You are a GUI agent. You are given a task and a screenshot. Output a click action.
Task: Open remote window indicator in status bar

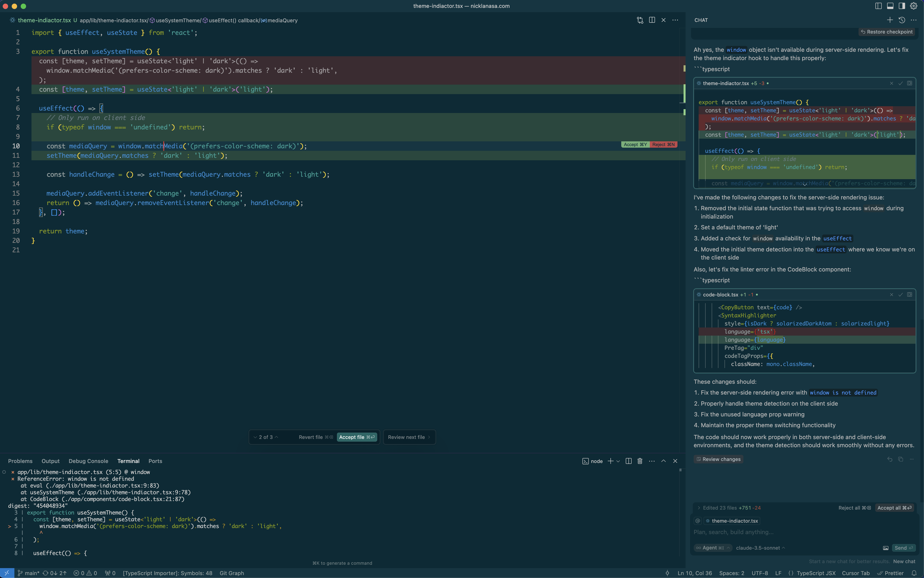click(7, 573)
